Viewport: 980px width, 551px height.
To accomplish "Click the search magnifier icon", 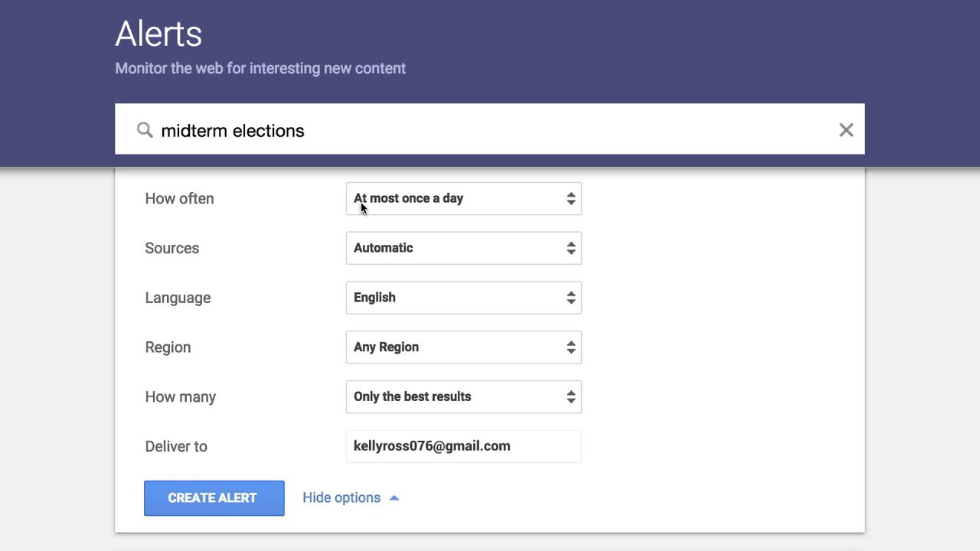I will tap(145, 130).
